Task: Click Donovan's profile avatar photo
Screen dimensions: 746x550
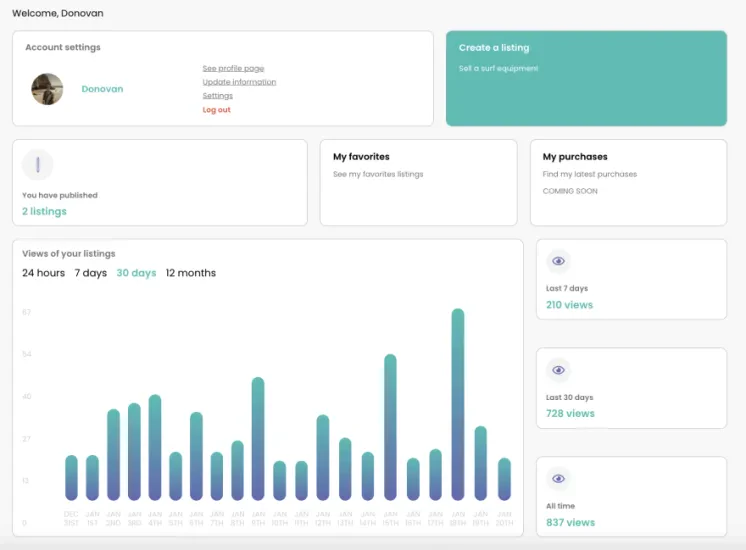Action: 47,89
